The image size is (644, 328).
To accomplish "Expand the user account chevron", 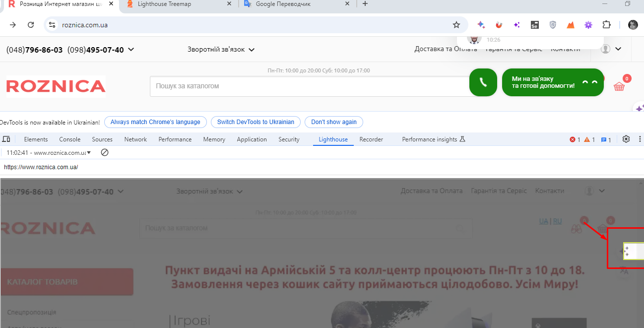I will click(x=618, y=49).
